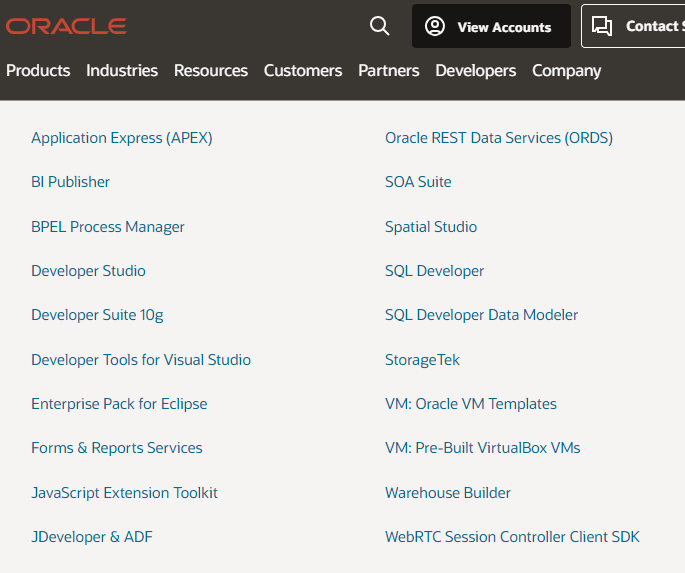
Task: Click the user profile icon in View Accounts
Action: [435, 26]
